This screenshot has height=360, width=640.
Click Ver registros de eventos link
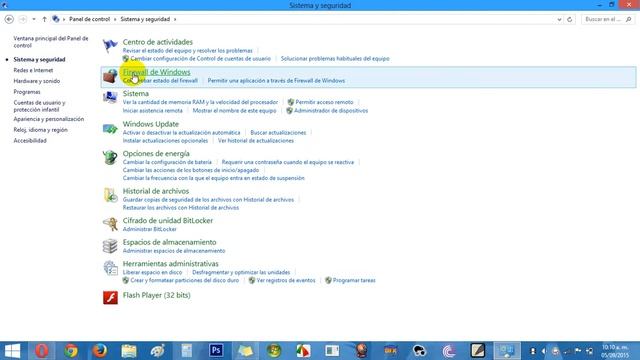pos(286,280)
